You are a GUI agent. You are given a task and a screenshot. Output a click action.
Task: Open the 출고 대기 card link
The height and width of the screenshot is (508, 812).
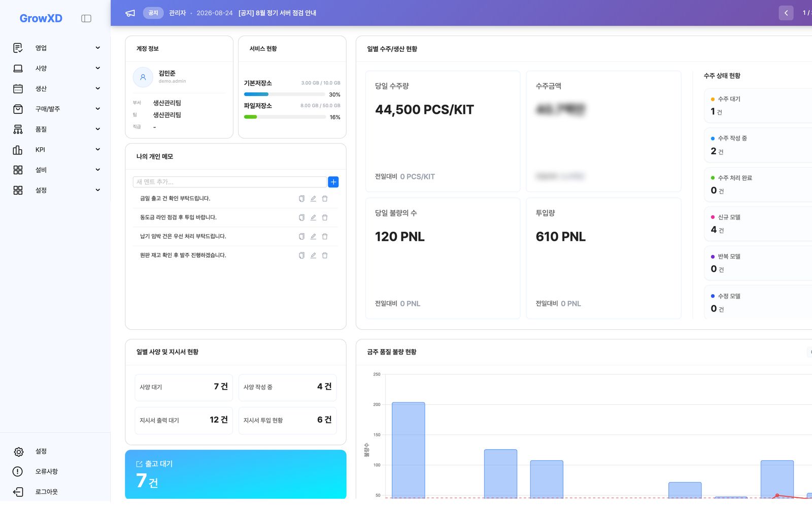(x=235, y=474)
